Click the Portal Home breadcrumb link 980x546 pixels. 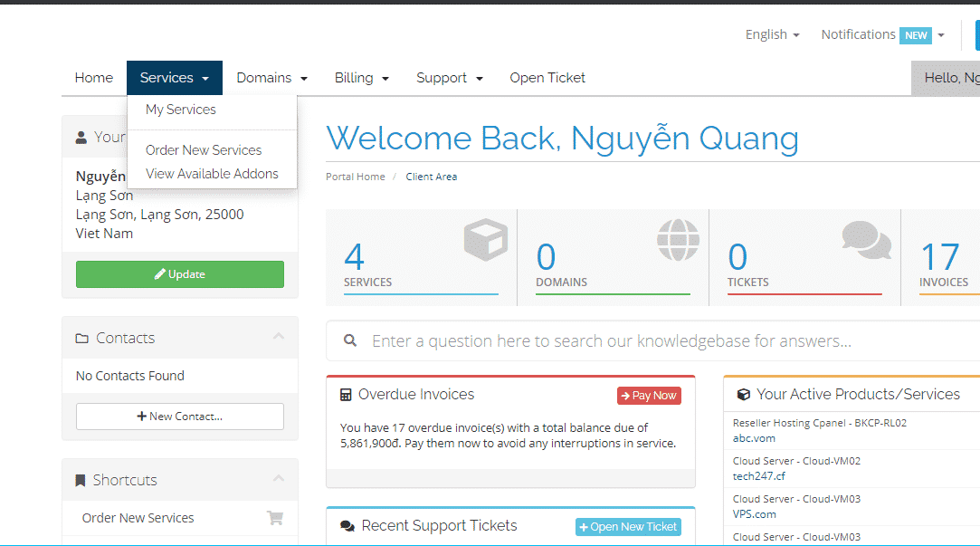coord(356,177)
